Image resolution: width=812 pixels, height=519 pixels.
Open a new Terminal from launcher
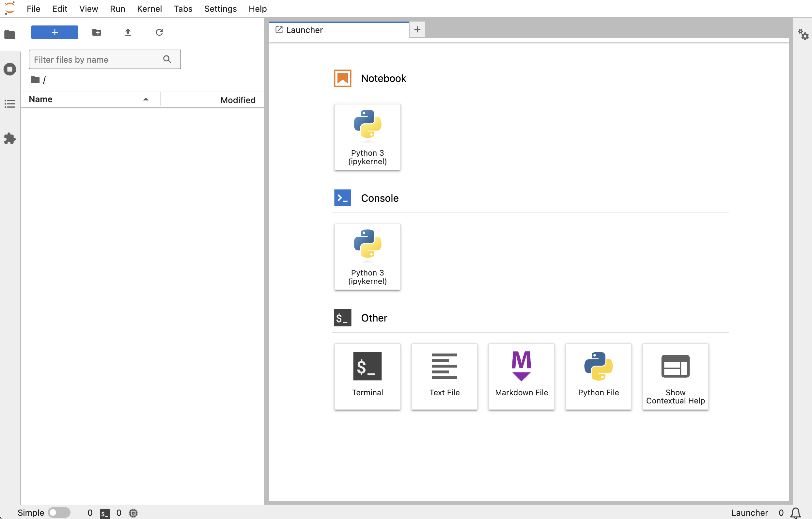[x=367, y=376]
